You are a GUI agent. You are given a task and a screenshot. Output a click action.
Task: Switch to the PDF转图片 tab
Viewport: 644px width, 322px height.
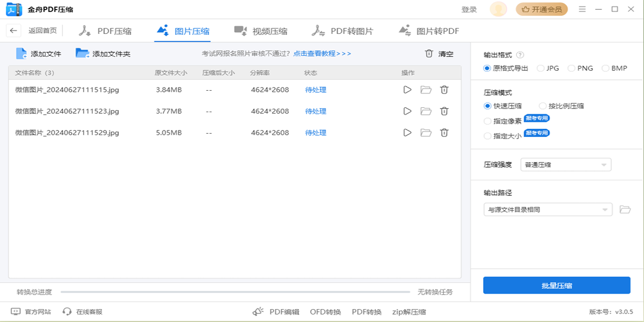point(342,31)
